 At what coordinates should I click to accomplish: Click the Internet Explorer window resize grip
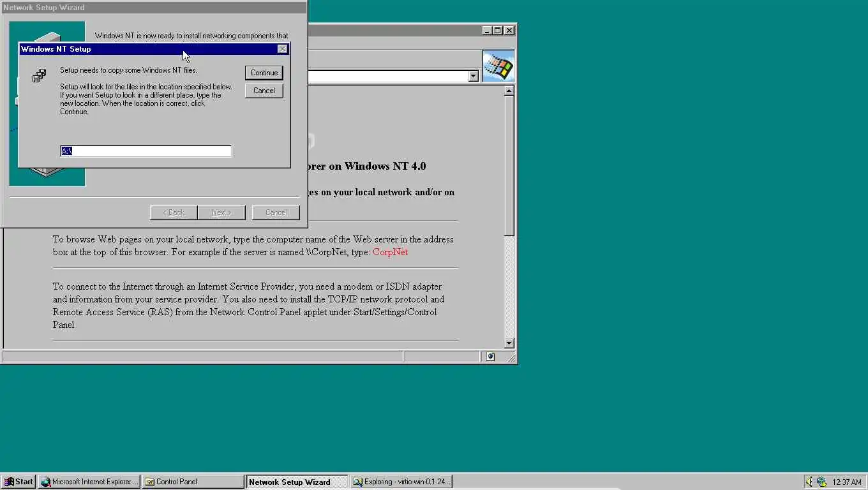tap(511, 358)
